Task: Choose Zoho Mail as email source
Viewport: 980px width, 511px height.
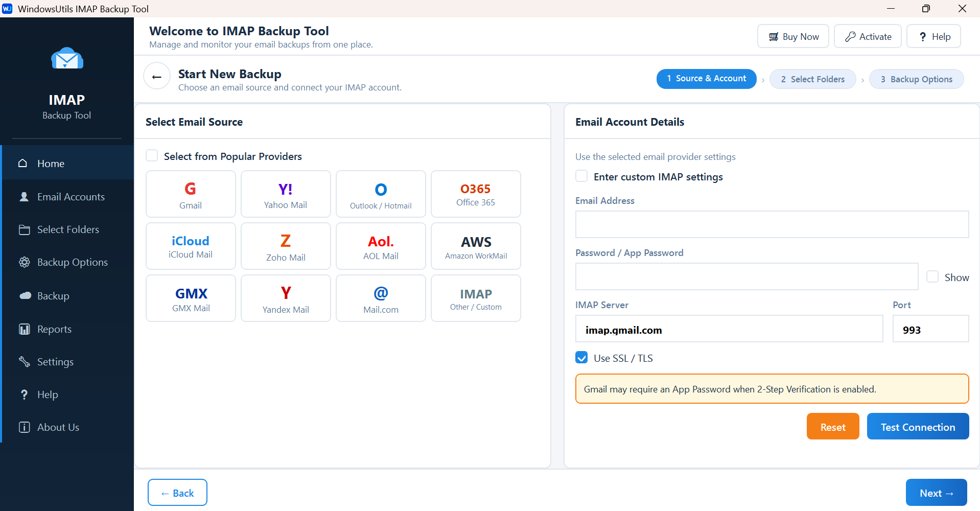Action: coord(286,246)
